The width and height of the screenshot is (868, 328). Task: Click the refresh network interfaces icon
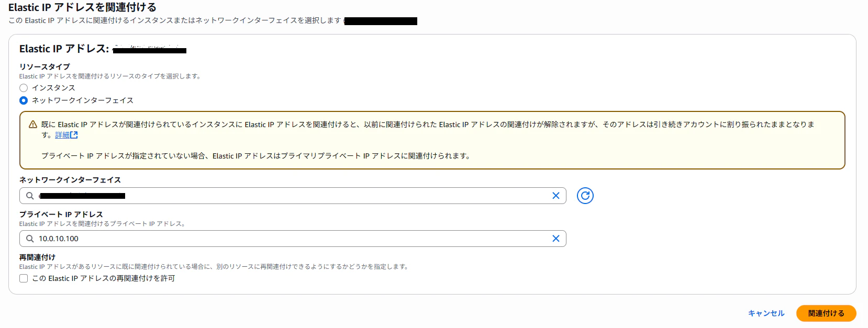(585, 196)
